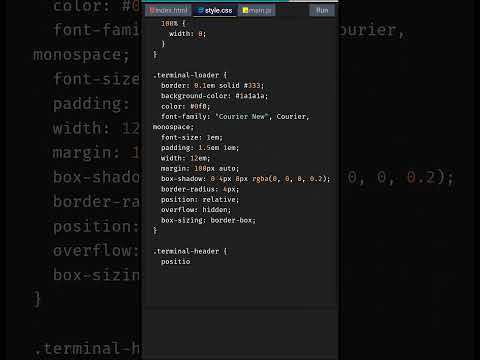
Task: Click the '100% {' keyframe line
Action: coord(173,23)
